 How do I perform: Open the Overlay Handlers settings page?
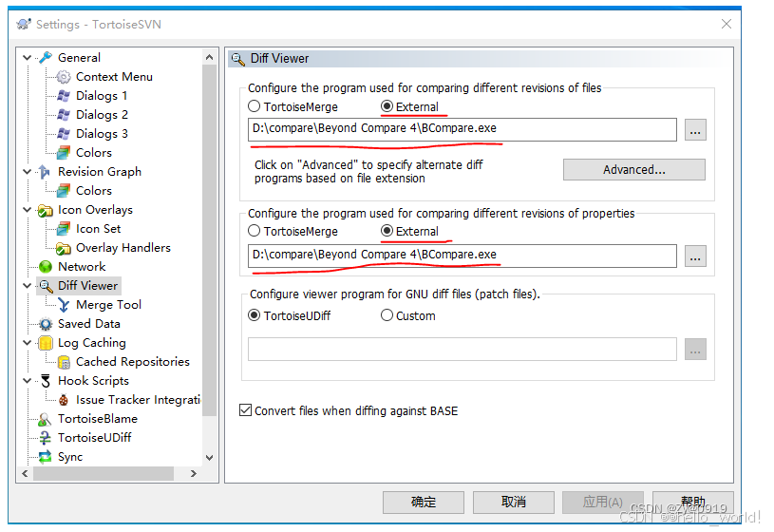click(123, 248)
